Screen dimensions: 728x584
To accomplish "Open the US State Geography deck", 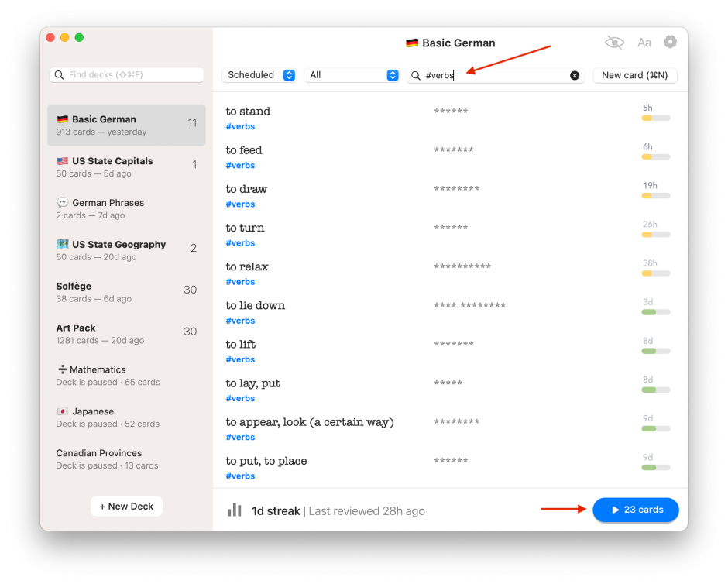I will pos(126,250).
